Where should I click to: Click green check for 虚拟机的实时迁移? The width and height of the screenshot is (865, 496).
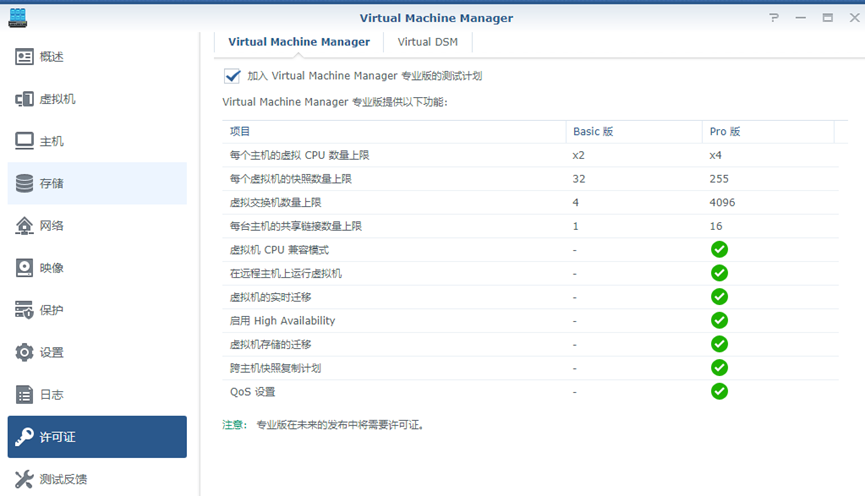[719, 297]
